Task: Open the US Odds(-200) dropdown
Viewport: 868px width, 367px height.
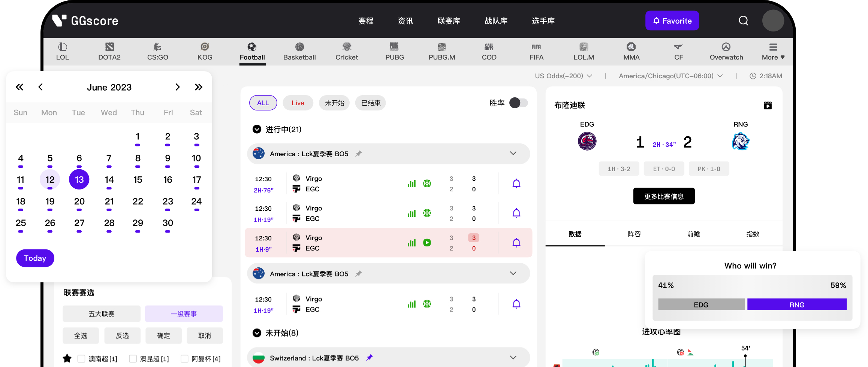Action: point(563,76)
